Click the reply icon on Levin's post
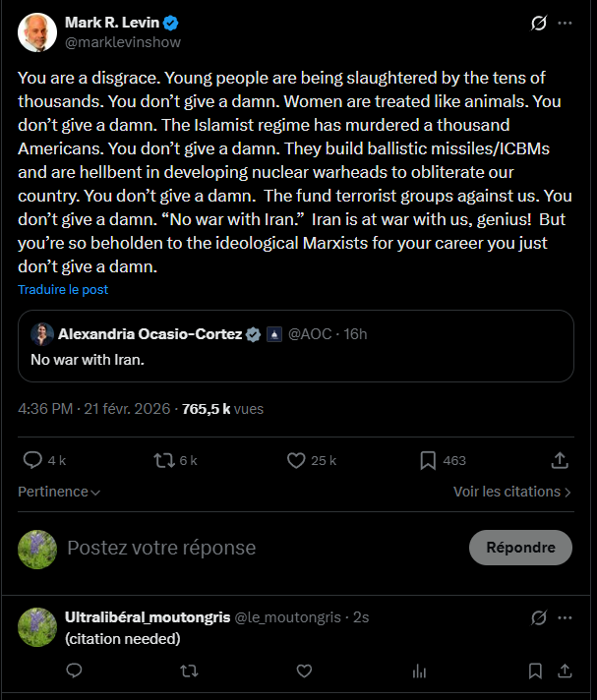This screenshot has height=700, width=597. coord(32,460)
